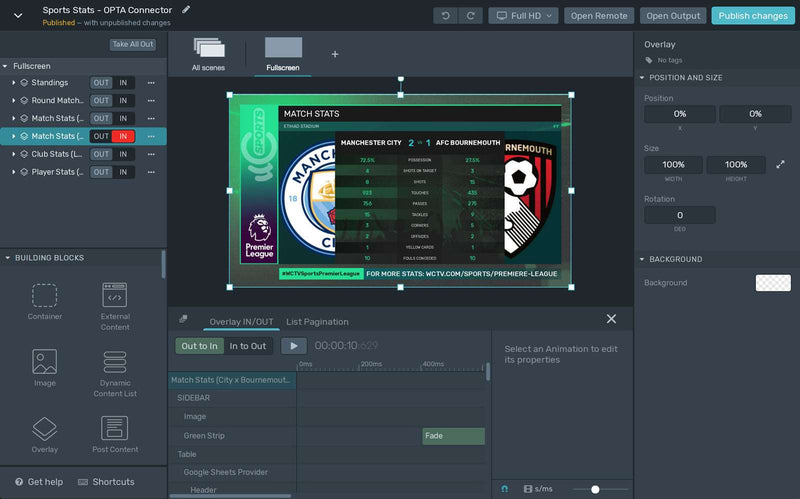Image resolution: width=800 pixels, height=499 pixels.
Task: Click the redo arrow icon
Action: (x=470, y=16)
